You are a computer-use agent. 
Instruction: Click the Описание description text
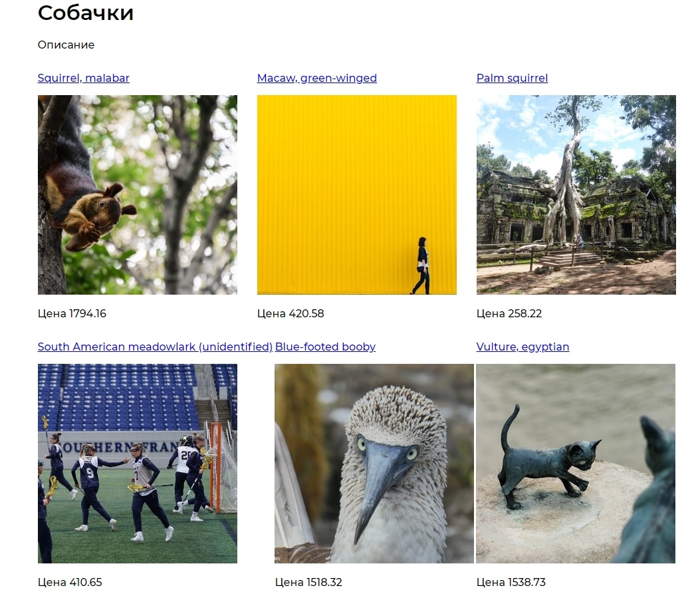coord(66,45)
